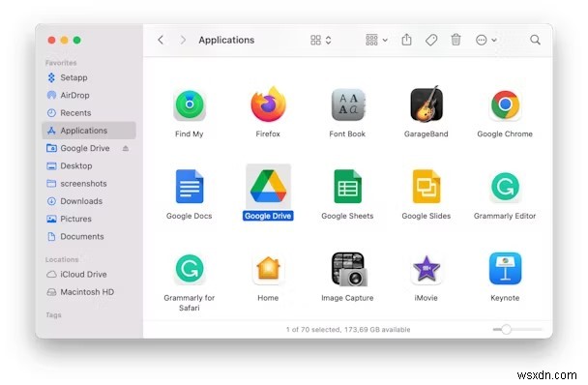Open the Find My app icon
The width and height of the screenshot is (588, 385).
click(190, 105)
